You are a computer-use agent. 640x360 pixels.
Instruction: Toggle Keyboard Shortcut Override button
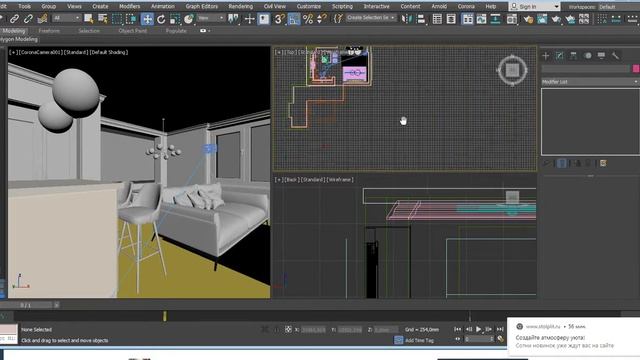tap(264, 19)
